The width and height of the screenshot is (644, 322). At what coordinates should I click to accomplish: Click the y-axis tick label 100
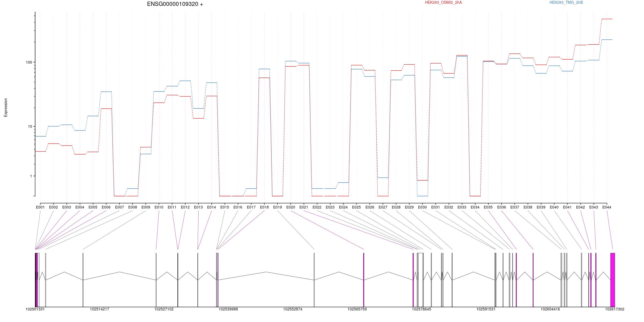pyautogui.click(x=29, y=62)
